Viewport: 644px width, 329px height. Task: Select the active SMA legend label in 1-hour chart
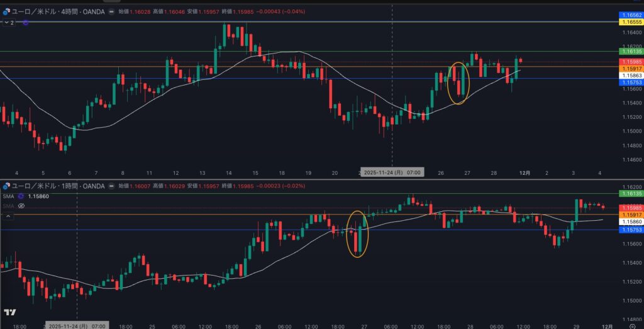point(8,196)
